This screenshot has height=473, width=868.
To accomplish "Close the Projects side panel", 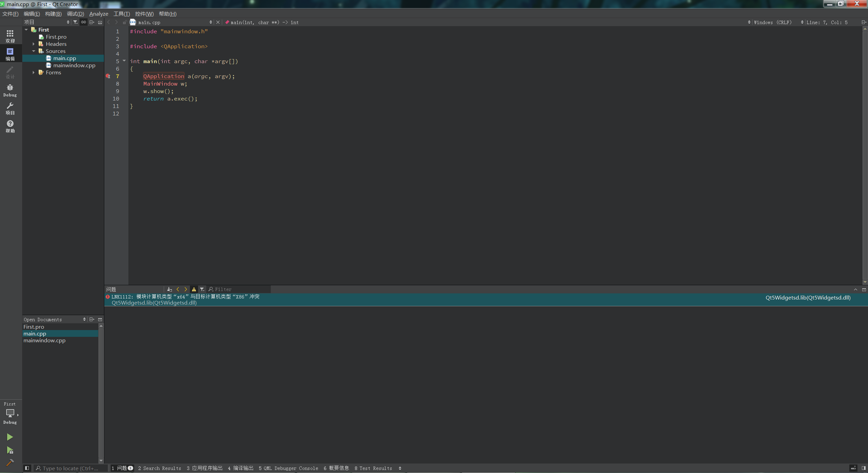I will coord(100,22).
